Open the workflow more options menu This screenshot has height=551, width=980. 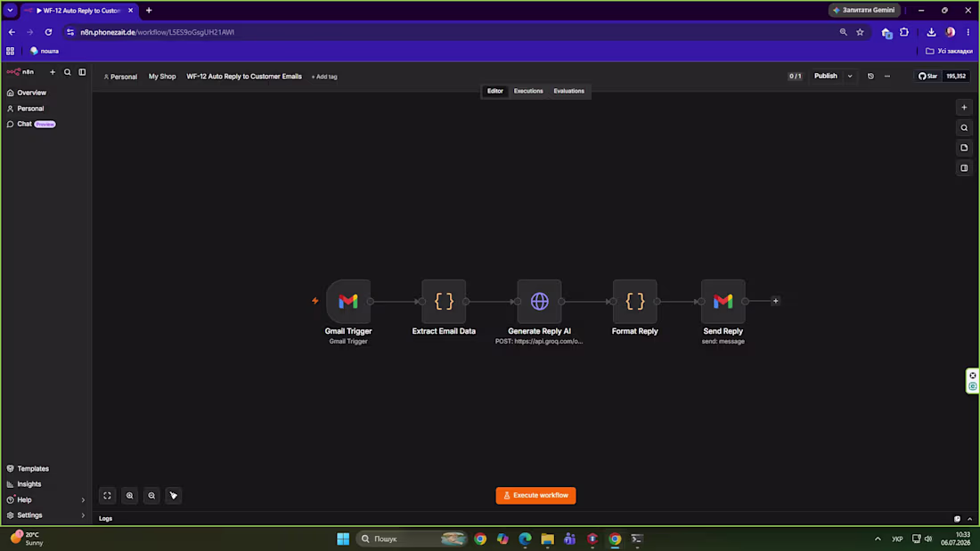pos(887,77)
